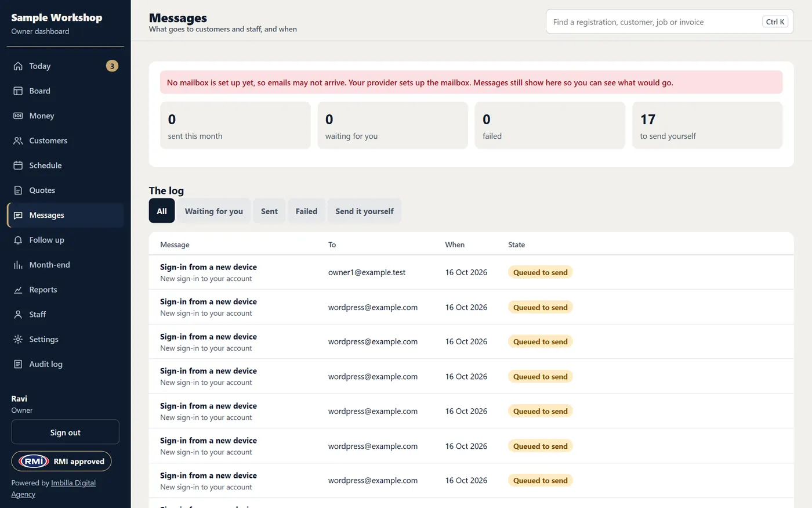Filter log by Waiting for you
Viewport: 812px width, 508px height.
214,211
